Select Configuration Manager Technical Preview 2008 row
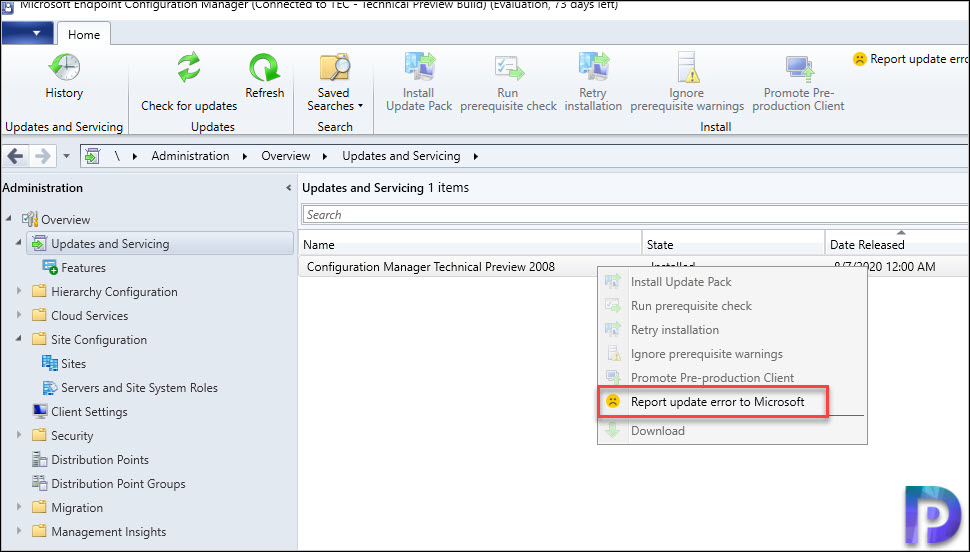The image size is (970, 552). (634, 267)
